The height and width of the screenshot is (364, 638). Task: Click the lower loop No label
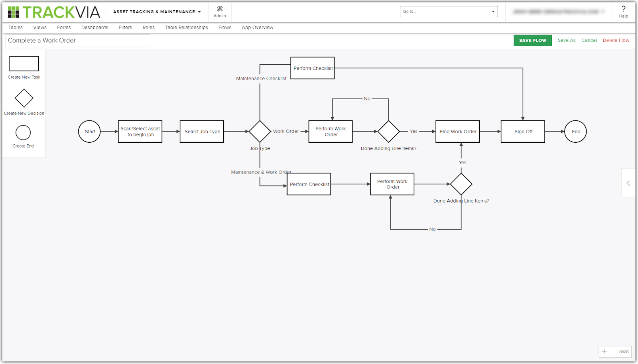(433, 229)
